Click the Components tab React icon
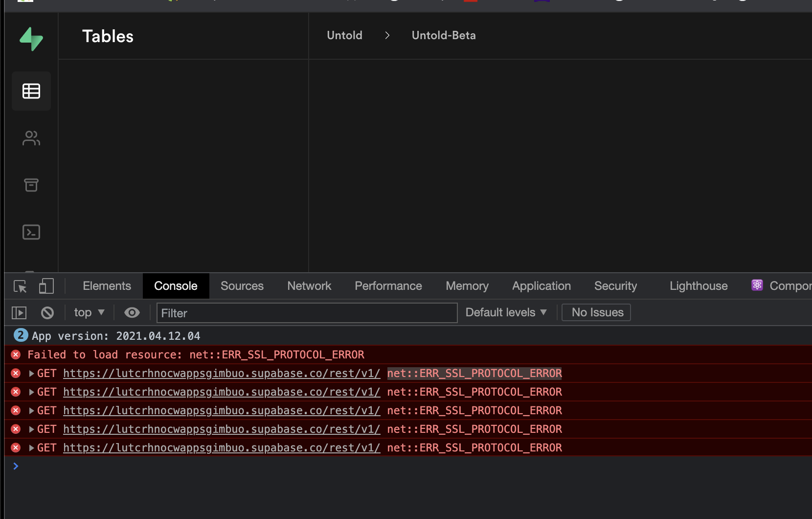The image size is (812, 519). coord(757,285)
